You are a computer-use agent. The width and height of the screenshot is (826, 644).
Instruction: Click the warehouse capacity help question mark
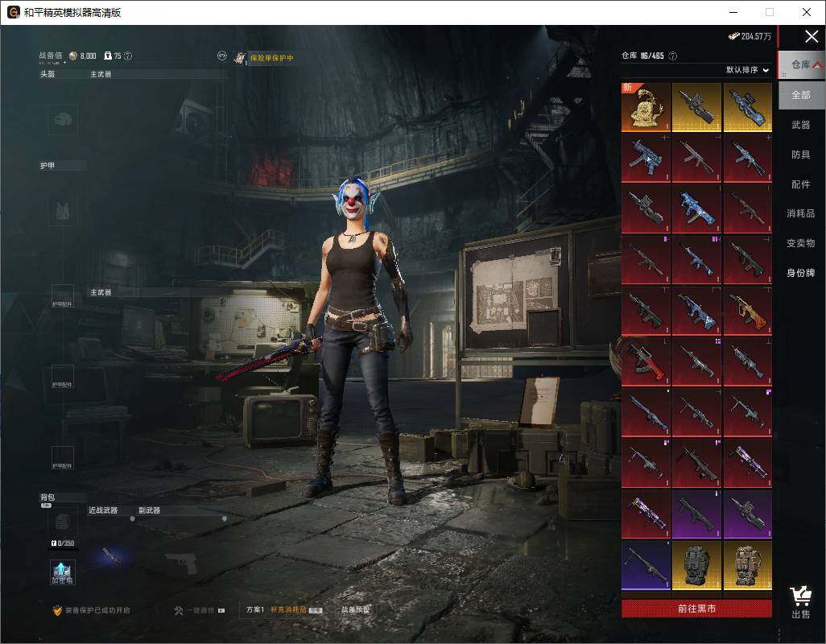point(673,56)
